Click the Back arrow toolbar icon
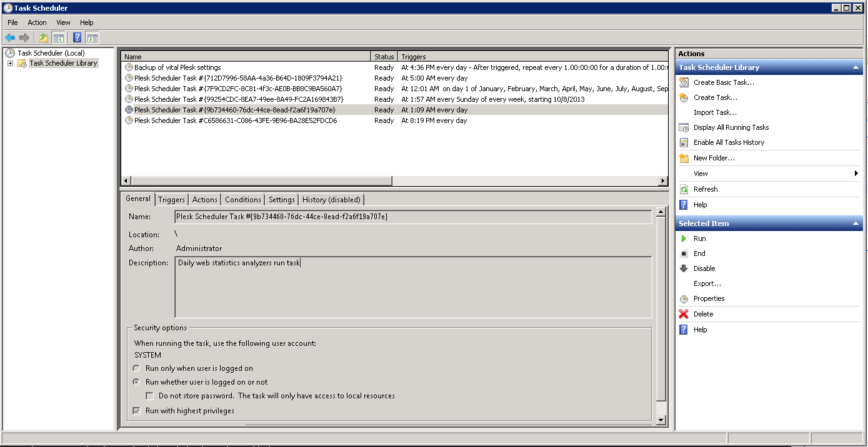The height and width of the screenshot is (447, 868). pos(10,38)
